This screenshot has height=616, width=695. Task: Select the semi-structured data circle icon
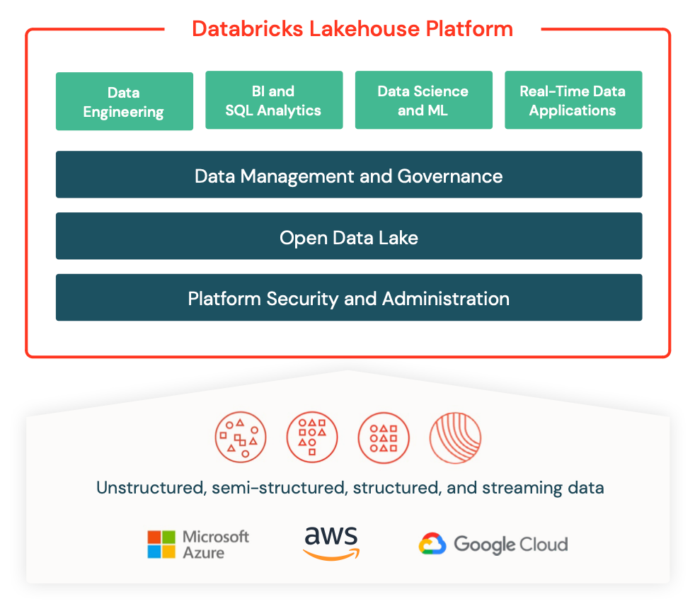point(312,438)
